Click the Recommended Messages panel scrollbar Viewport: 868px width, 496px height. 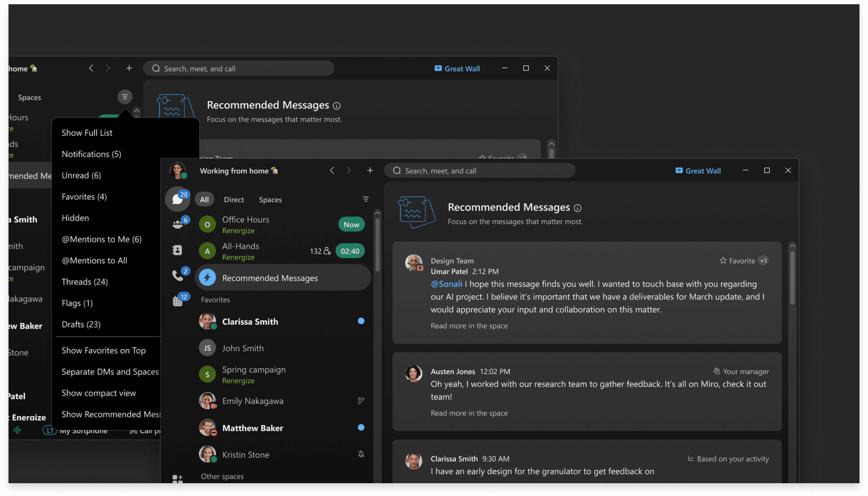tap(792, 278)
